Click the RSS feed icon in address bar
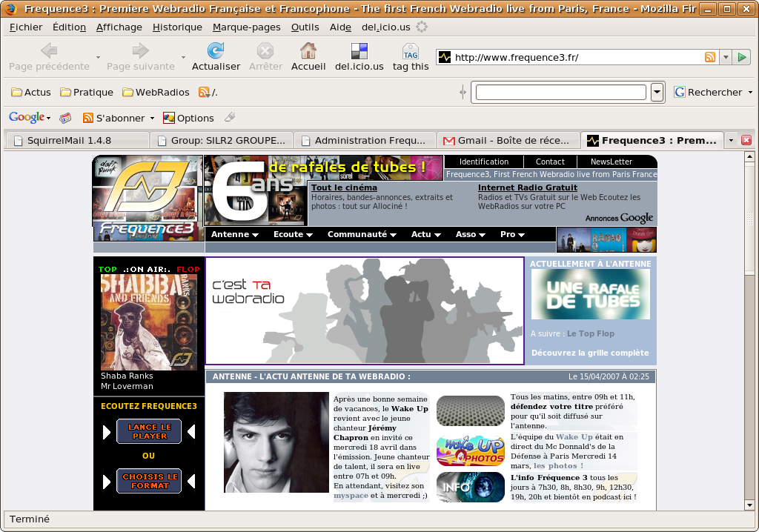 [x=710, y=57]
